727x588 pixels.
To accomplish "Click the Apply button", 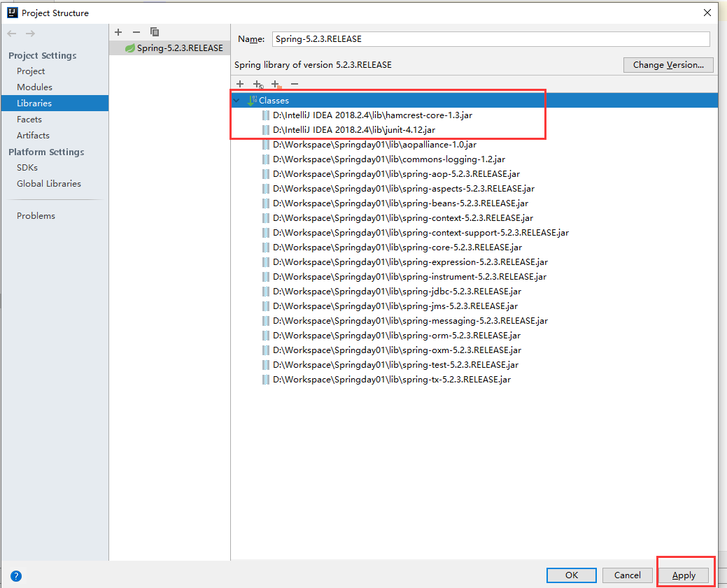I will point(684,575).
